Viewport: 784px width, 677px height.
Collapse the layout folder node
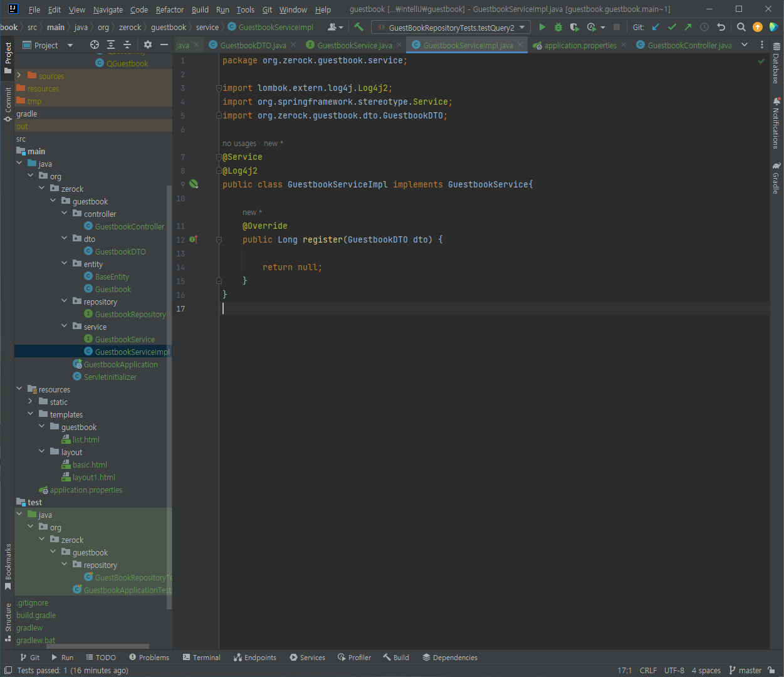42,451
